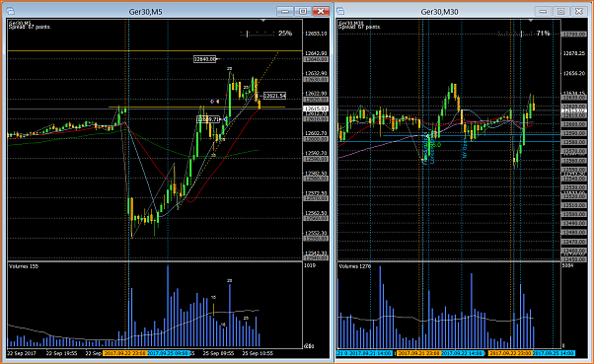
Task: Click '22 Sep 19:55' on M5 time axis
Action: coord(62,353)
